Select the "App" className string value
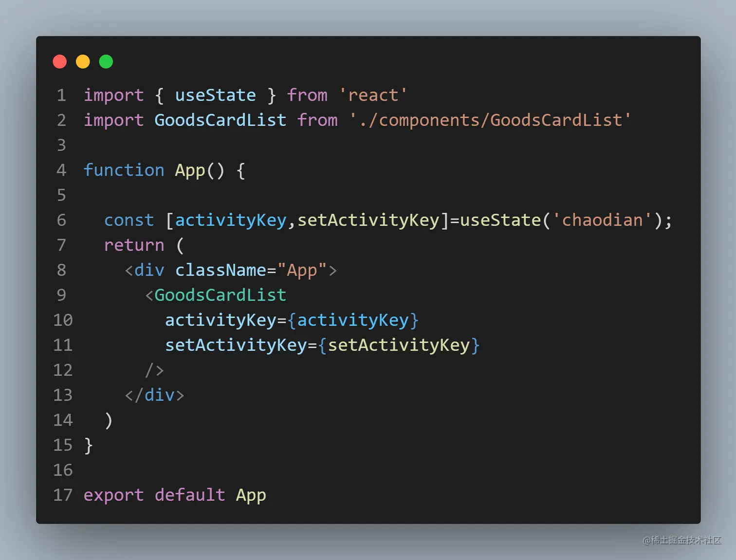 302,270
